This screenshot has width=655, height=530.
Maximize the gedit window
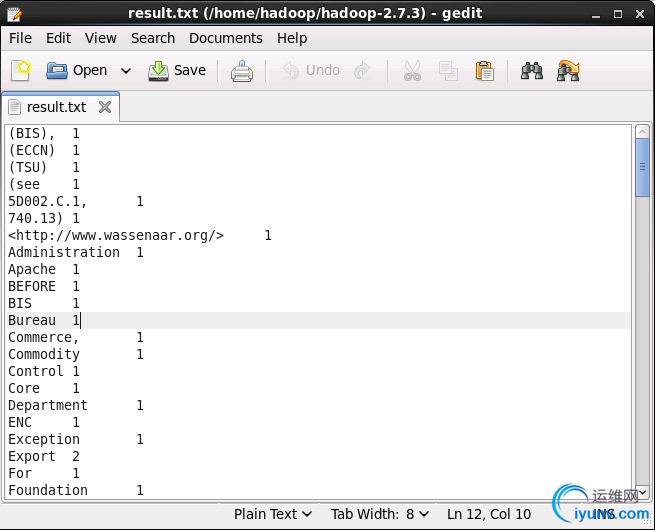[618, 14]
